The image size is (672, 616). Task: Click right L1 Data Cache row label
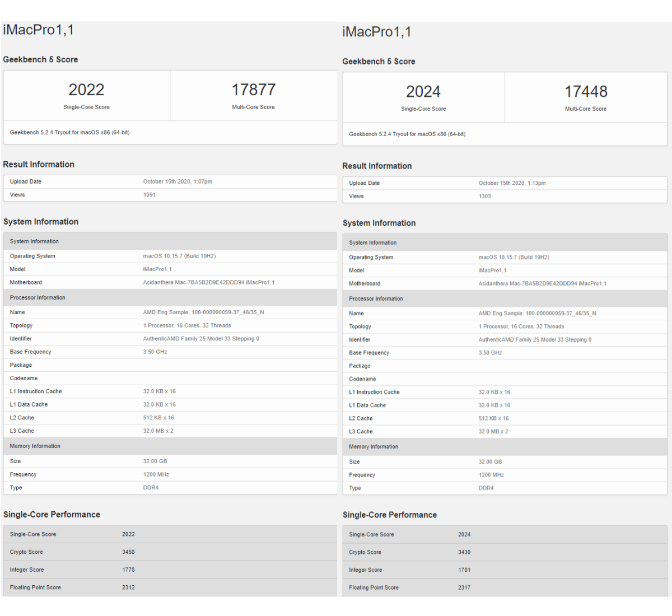coord(367,405)
